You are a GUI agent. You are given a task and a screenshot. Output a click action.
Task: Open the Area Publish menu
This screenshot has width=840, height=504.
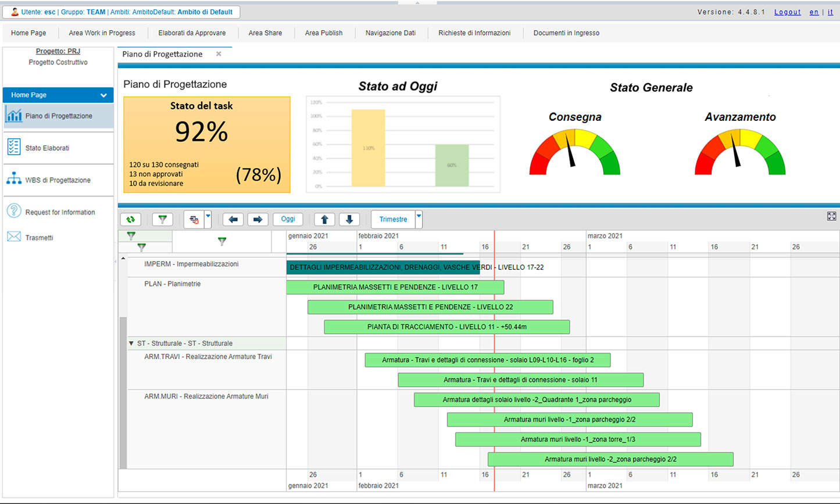pos(324,33)
